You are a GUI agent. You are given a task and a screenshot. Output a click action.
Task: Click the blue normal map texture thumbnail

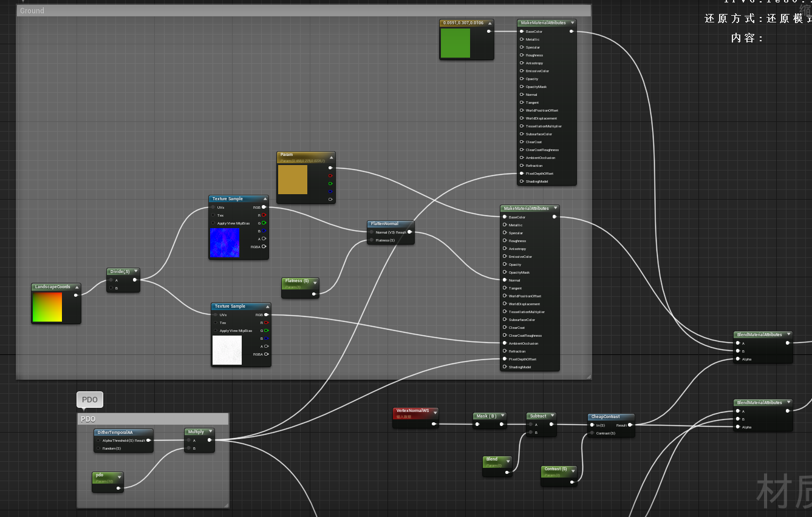coord(225,242)
